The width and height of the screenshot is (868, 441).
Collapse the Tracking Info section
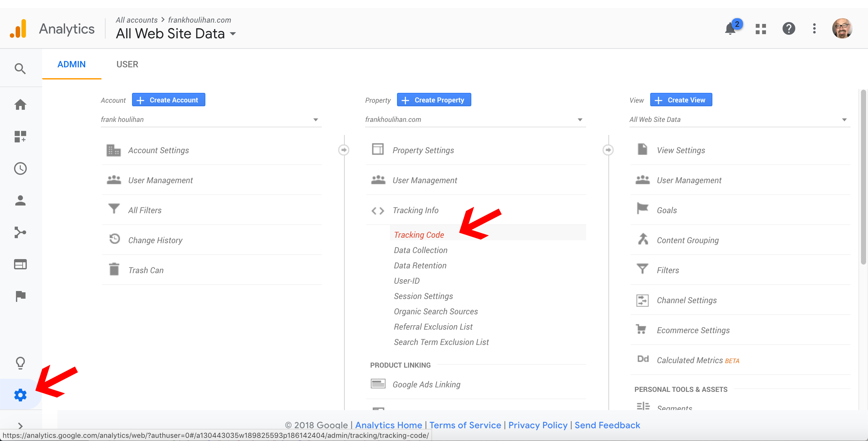point(415,210)
